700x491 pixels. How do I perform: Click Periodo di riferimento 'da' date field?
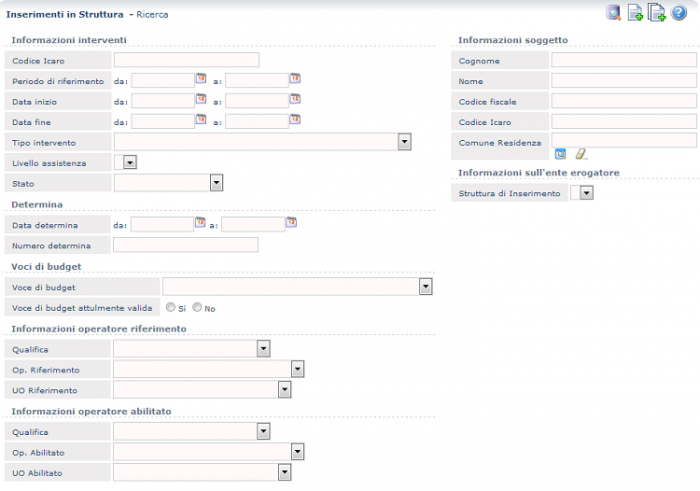point(163,81)
